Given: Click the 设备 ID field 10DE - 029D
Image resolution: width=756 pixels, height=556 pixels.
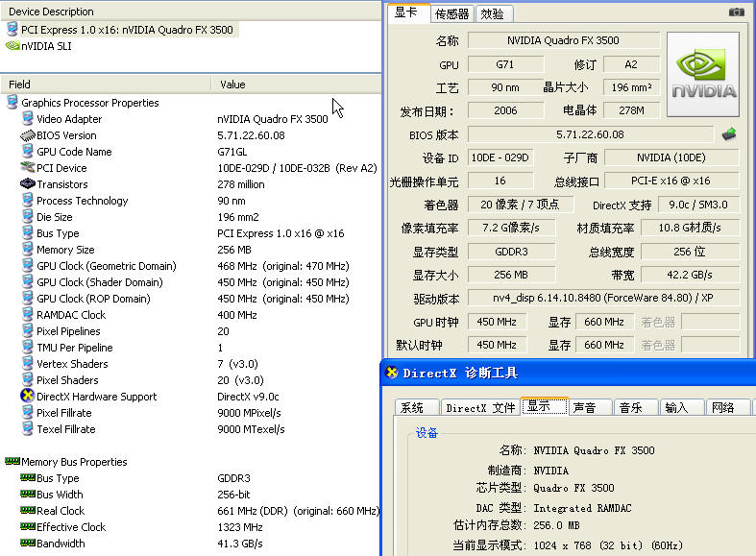Looking at the screenshot, I should coord(500,157).
